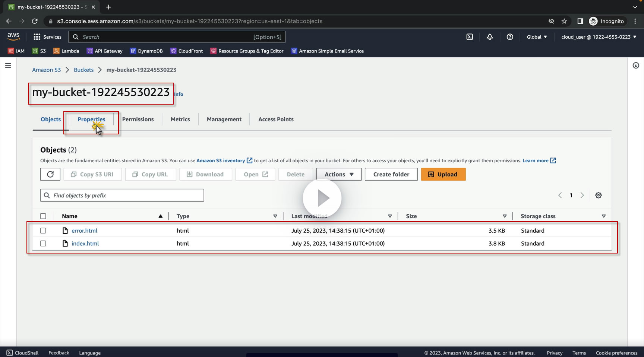The image size is (644, 357).
Task: Open the Lambda bookmark shortcut
Action: click(x=66, y=51)
